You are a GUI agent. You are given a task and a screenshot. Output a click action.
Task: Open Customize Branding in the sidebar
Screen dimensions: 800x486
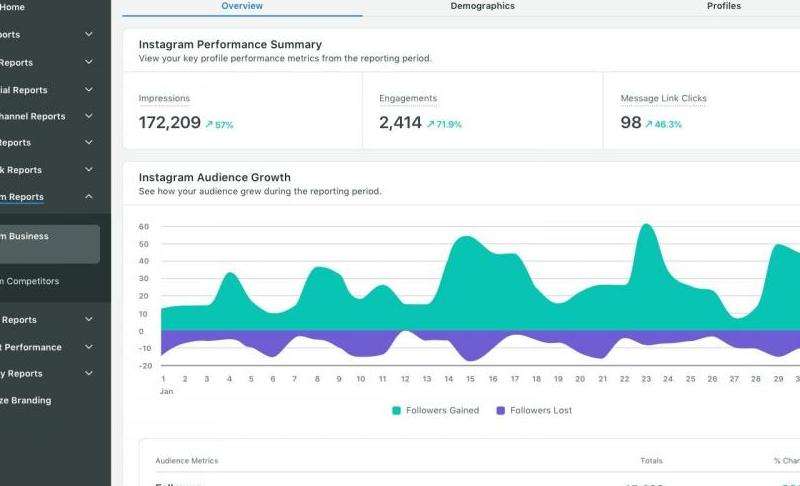(x=26, y=400)
